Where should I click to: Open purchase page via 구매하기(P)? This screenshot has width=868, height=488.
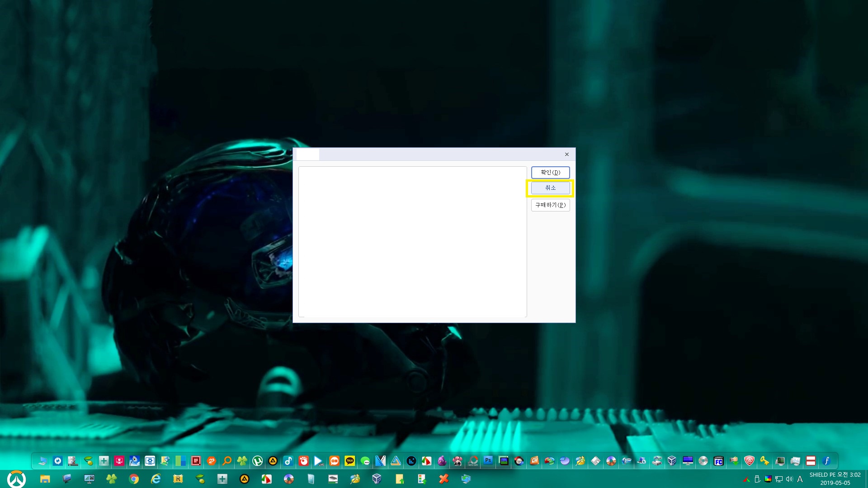point(550,205)
